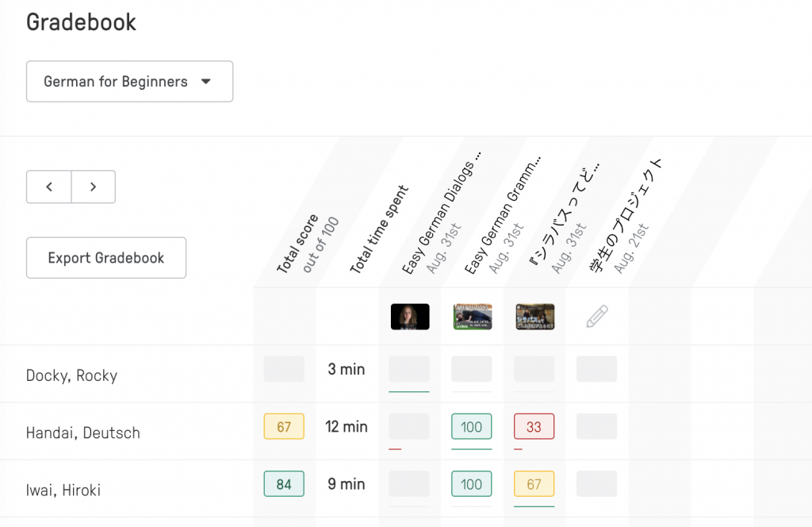The image size is (812, 527).
Task: Open the German for Beginners course dropdown
Action: pyautogui.click(x=129, y=81)
